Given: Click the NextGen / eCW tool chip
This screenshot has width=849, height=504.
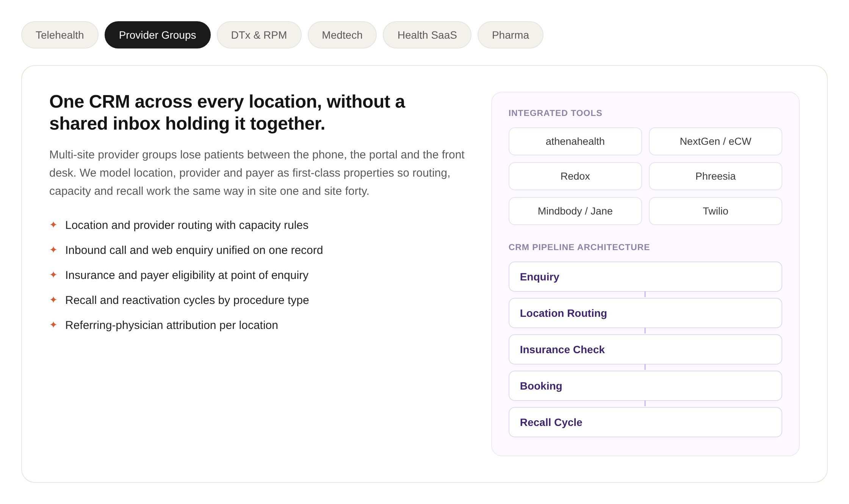Looking at the screenshot, I should (x=716, y=141).
